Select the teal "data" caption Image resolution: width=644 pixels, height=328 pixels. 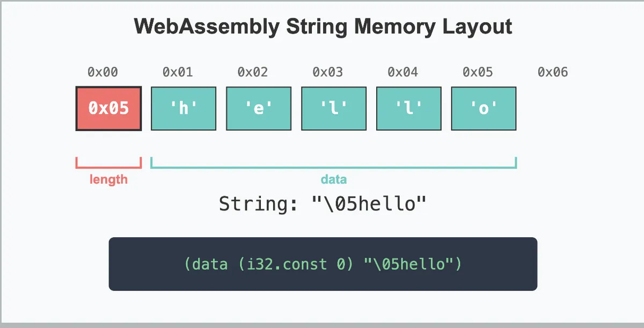[x=333, y=179]
